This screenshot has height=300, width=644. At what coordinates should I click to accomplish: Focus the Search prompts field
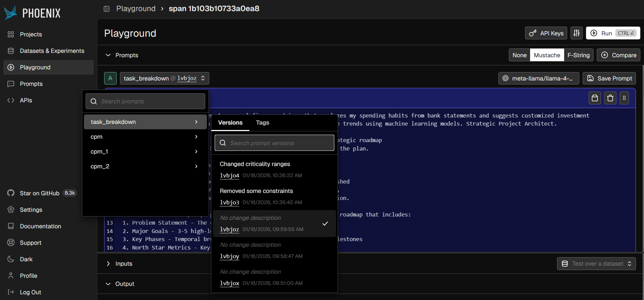click(x=145, y=101)
